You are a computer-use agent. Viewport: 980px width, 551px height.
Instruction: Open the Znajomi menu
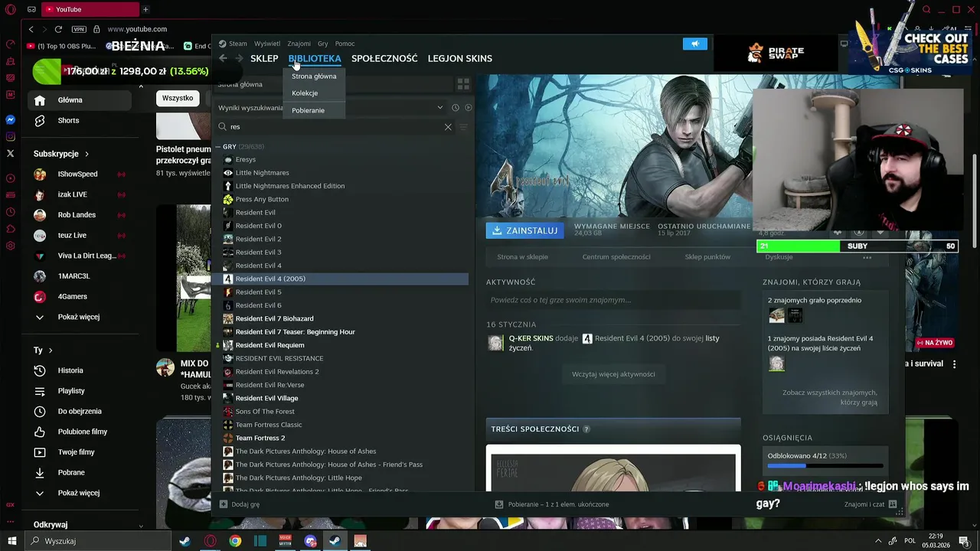click(x=299, y=44)
